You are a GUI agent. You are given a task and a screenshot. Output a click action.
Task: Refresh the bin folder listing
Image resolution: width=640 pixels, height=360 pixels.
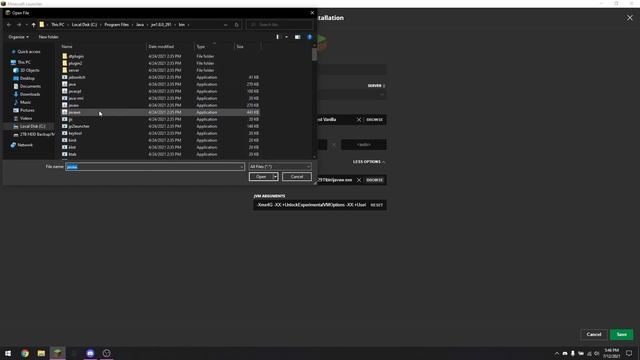click(236, 25)
